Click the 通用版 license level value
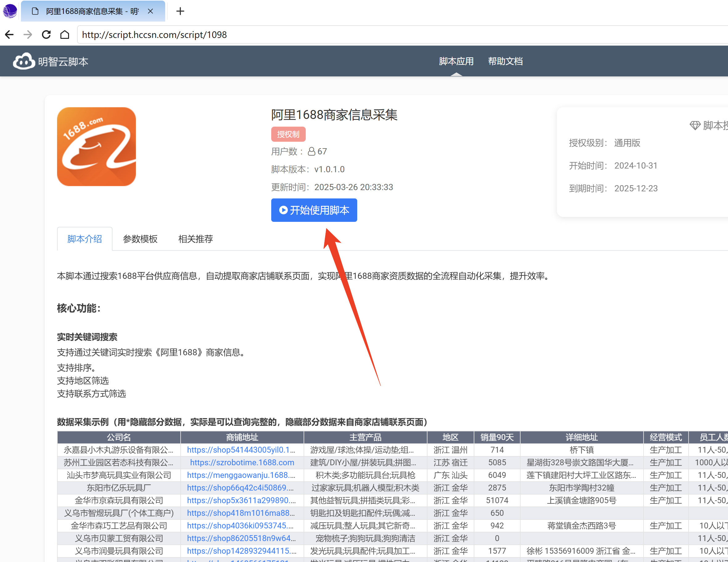 coord(627,143)
